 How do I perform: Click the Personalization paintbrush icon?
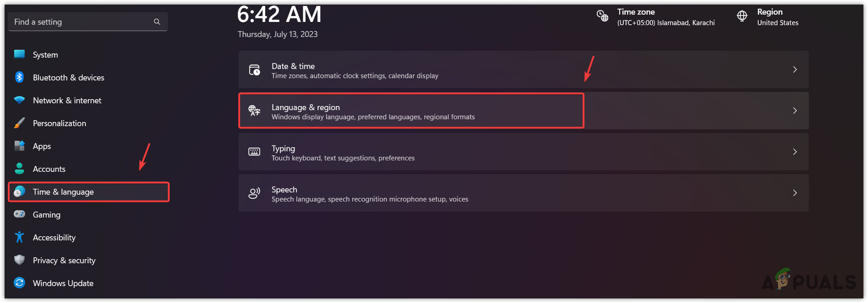pos(19,123)
